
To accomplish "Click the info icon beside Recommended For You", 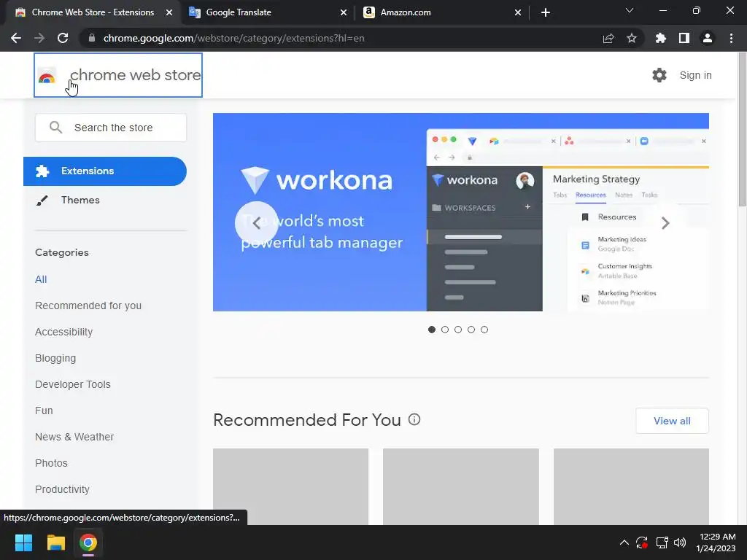I will click(414, 419).
